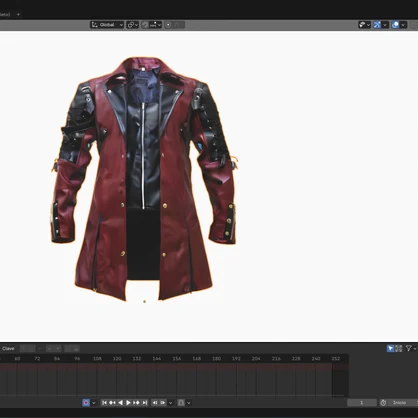Open the auto keying options dropdown

pos(94,403)
